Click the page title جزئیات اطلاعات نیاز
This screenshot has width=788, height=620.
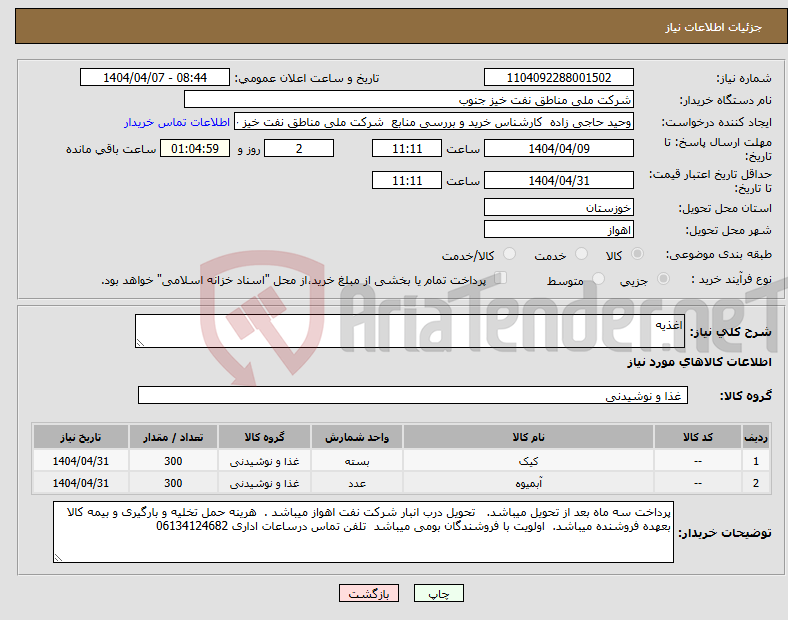coord(714,27)
